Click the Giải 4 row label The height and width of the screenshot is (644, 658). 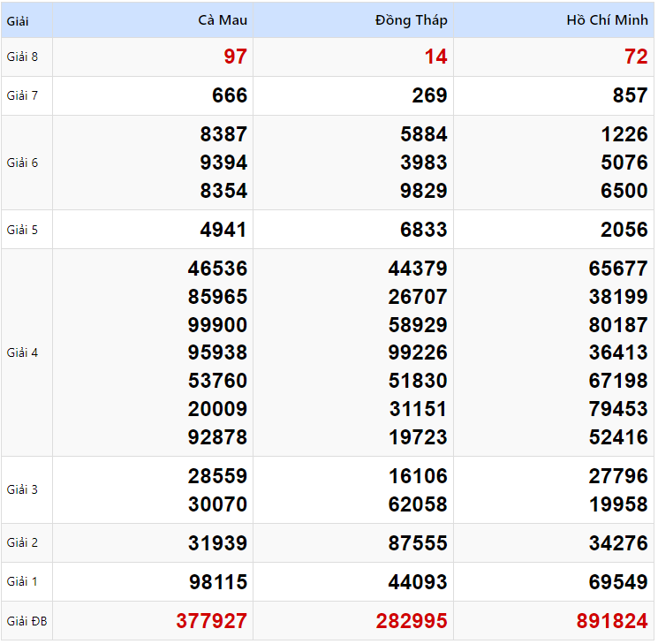(x=22, y=352)
